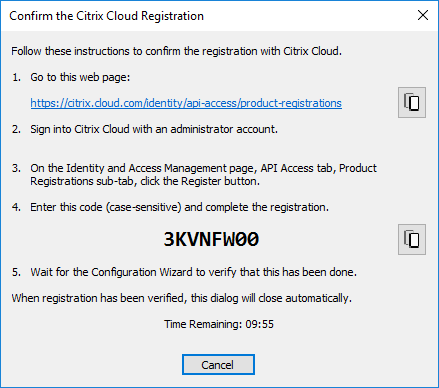Click the step number 4 marker
The width and height of the screenshot is (439, 388).
pyautogui.click(x=16, y=207)
